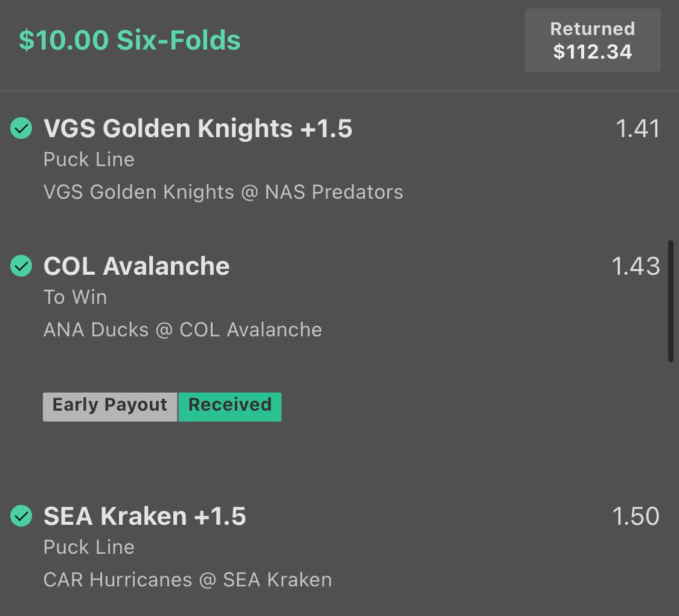
Task: Click Puck Line label under Kraken
Action: click(x=89, y=547)
